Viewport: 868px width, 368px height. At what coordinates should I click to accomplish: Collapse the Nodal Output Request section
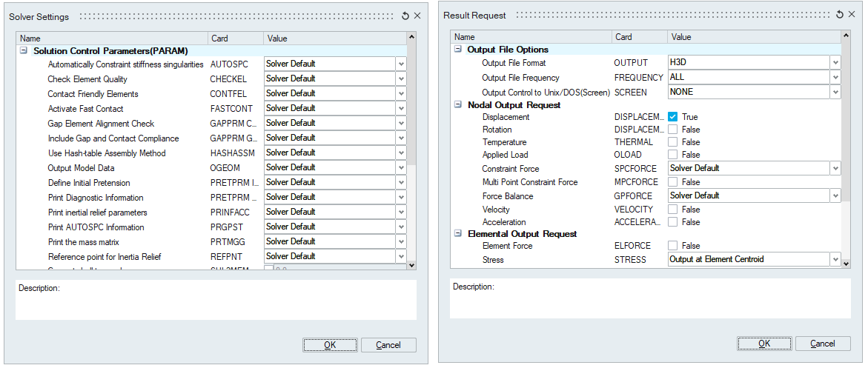click(x=458, y=105)
